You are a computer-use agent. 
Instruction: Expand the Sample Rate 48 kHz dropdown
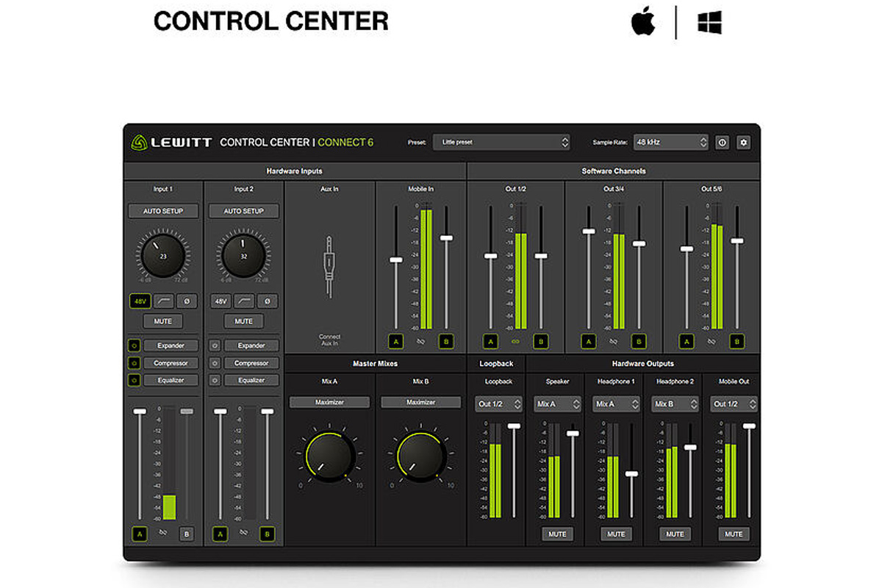point(670,143)
